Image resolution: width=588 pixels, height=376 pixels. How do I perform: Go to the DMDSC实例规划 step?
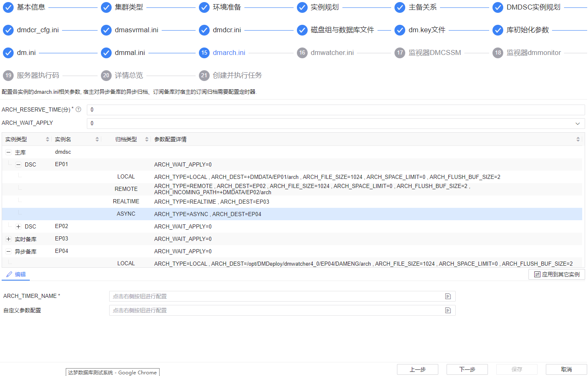[x=527, y=7]
